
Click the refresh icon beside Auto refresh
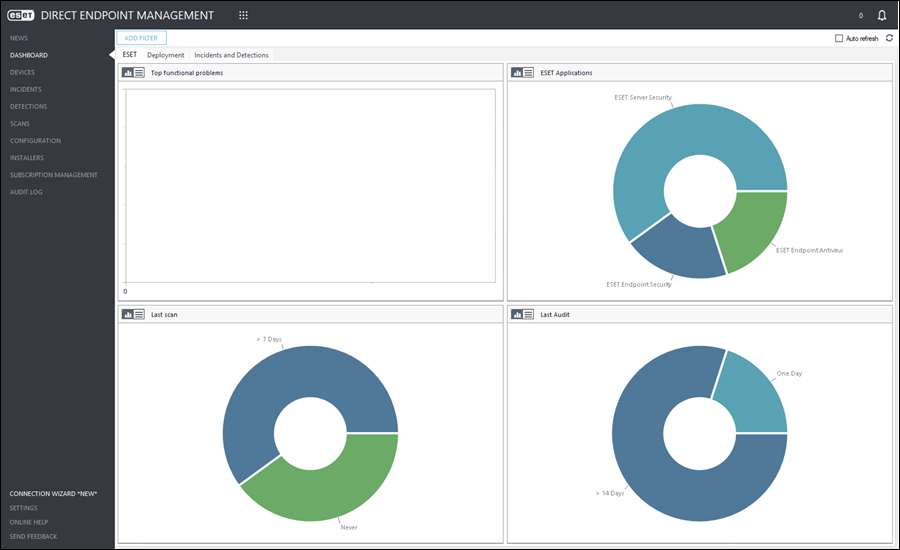[x=889, y=38]
